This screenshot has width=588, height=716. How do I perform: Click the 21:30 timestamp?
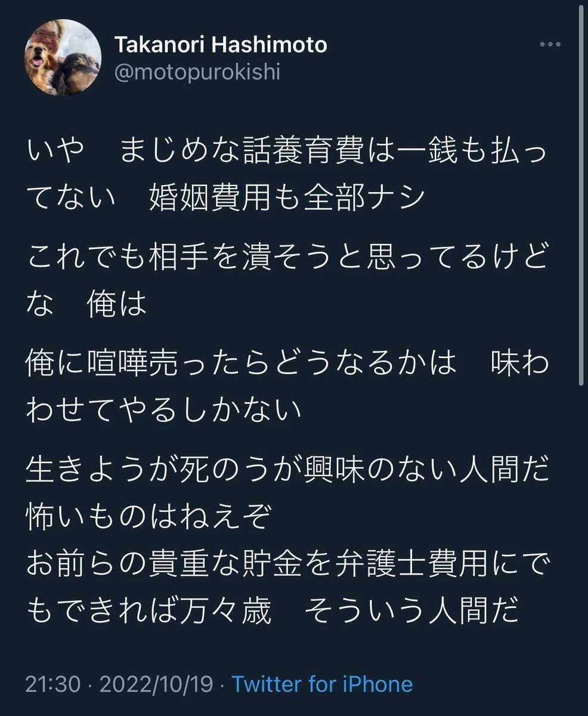[x=52, y=684]
